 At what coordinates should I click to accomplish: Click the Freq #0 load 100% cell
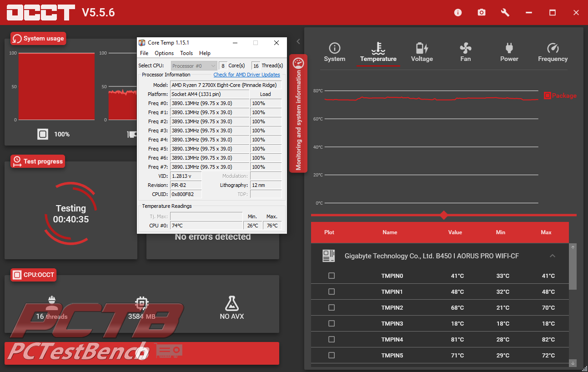click(x=266, y=103)
